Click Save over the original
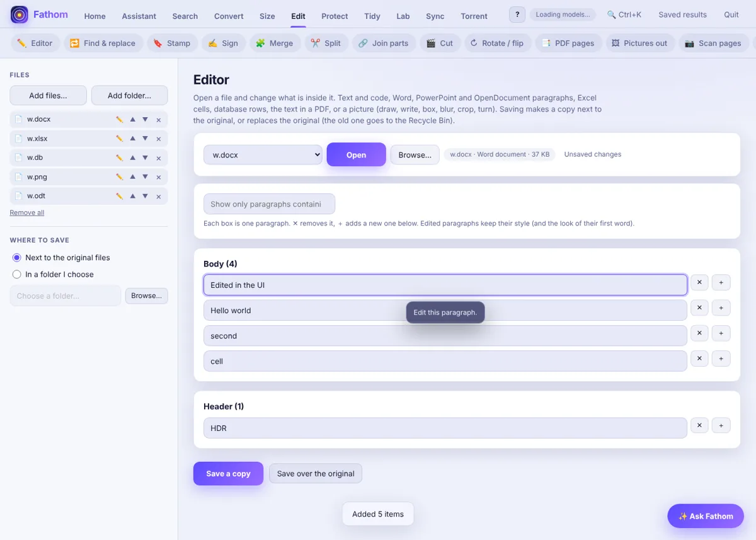Viewport: 756px width, 540px height. pyautogui.click(x=316, y=473)
